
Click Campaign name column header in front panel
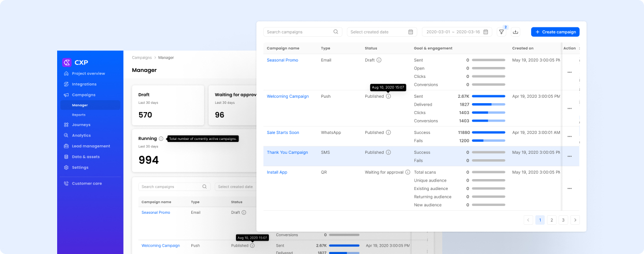click(x=283, y=48)
